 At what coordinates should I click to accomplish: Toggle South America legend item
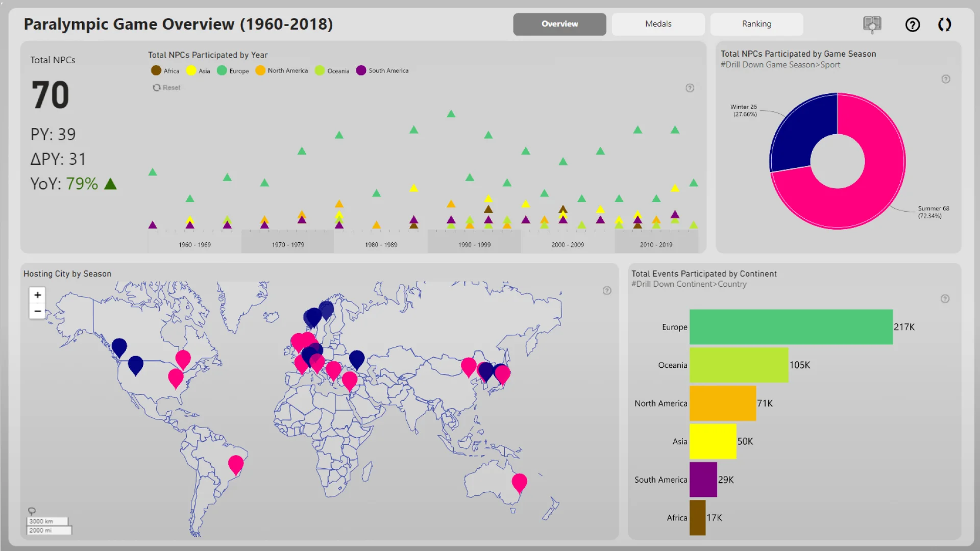pyautogui.click(x=382, y=71)
